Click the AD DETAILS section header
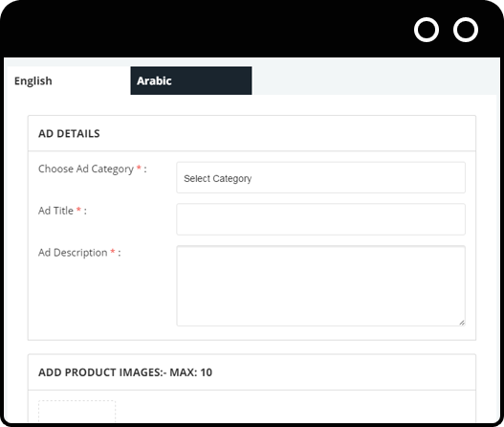Screen dimensions: 504x427 (x=69, y=133)
